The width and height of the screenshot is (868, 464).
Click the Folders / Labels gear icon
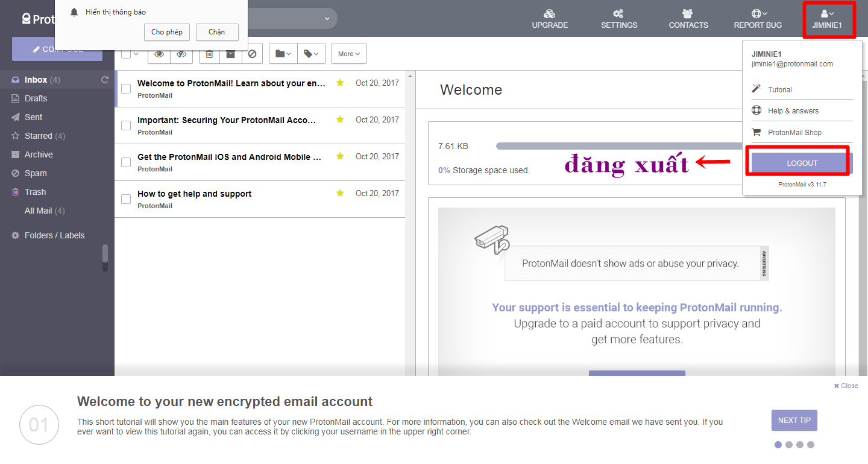pyautogui.click(x=16, y=235)
